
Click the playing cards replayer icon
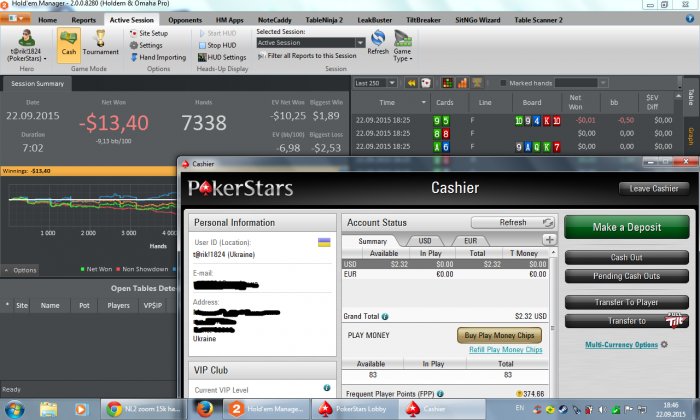pos(425,83)
